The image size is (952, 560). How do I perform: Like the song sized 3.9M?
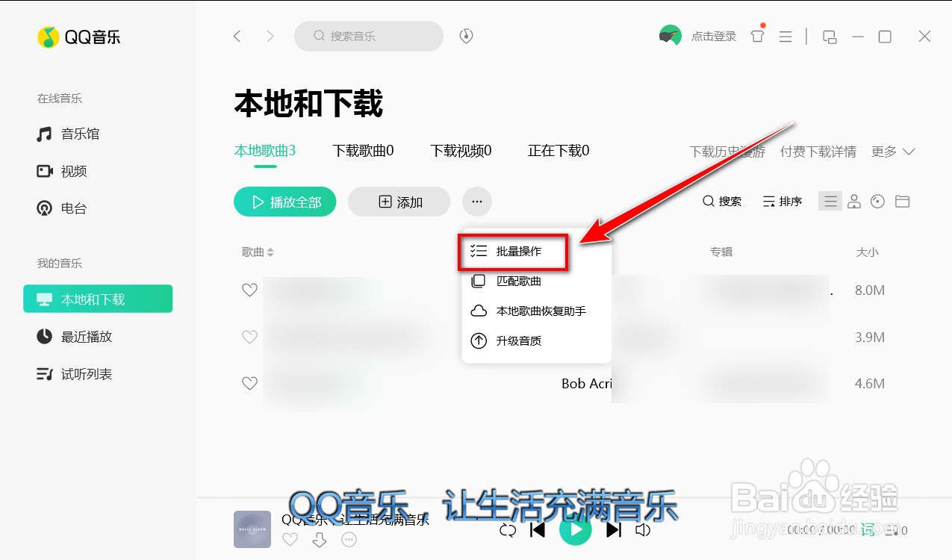coord(250,337)
